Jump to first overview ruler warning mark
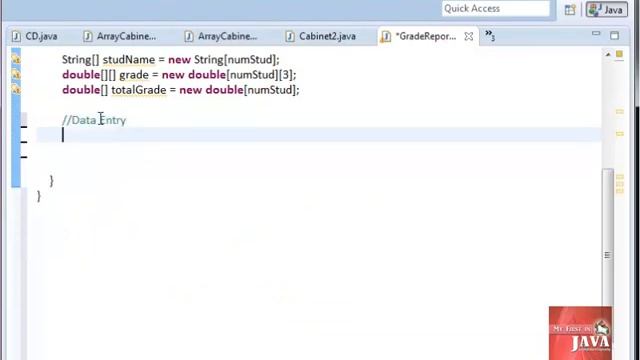 620,111
